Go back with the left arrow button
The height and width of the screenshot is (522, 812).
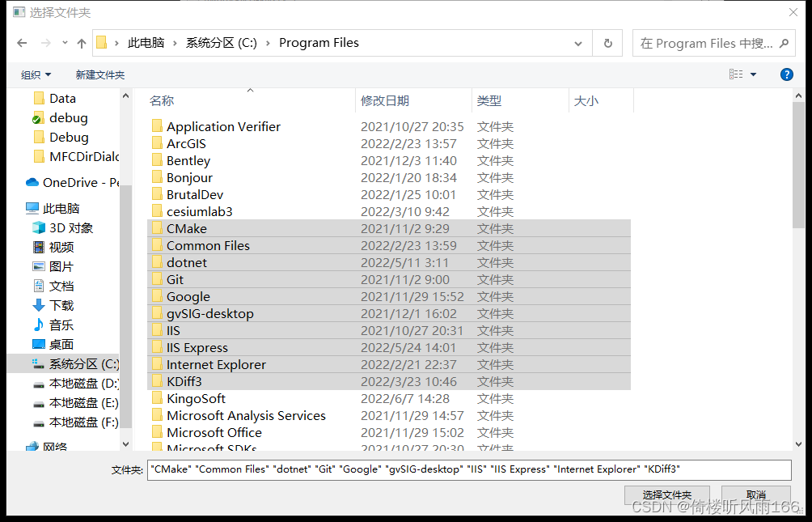pyautogui.click(x=22, y=43)
